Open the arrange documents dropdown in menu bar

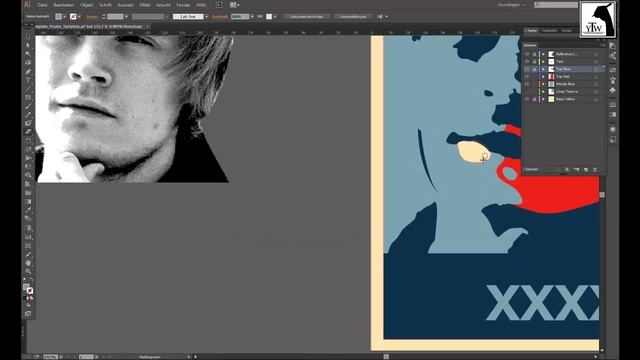point(235,5)
